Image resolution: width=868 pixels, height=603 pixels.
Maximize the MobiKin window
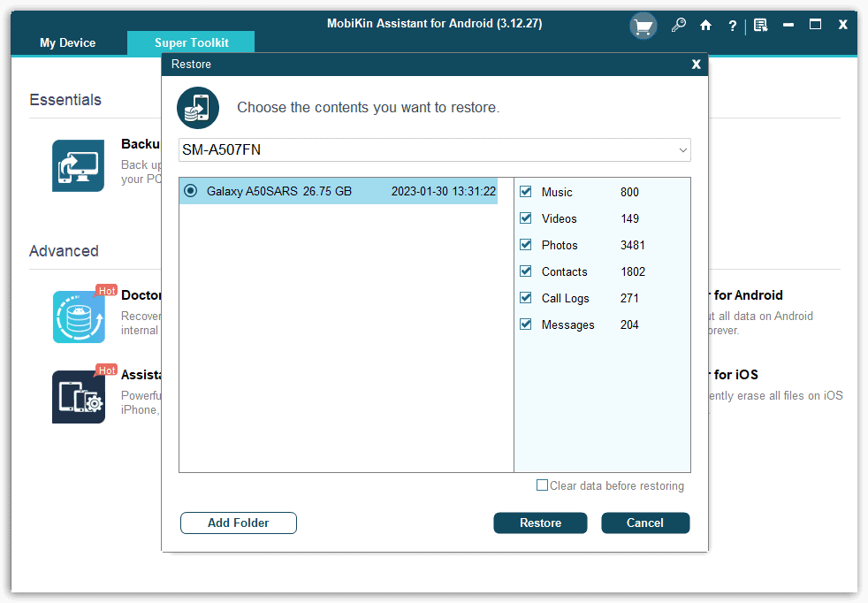click(x=815, y=25)
